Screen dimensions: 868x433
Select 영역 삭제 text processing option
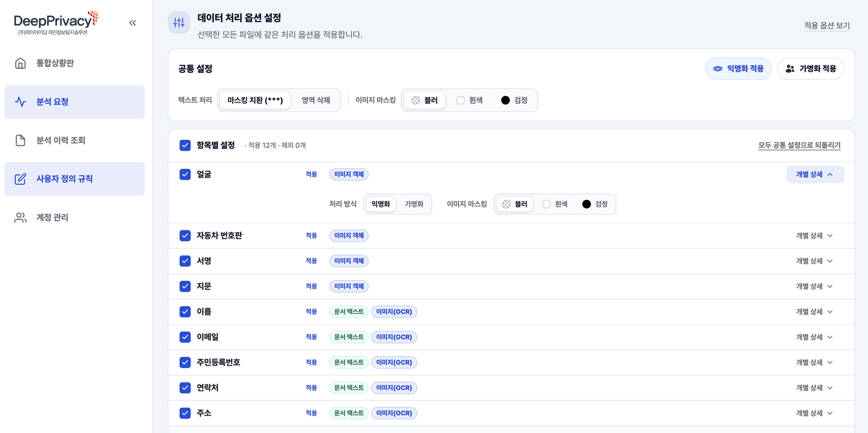coord(316,100)
